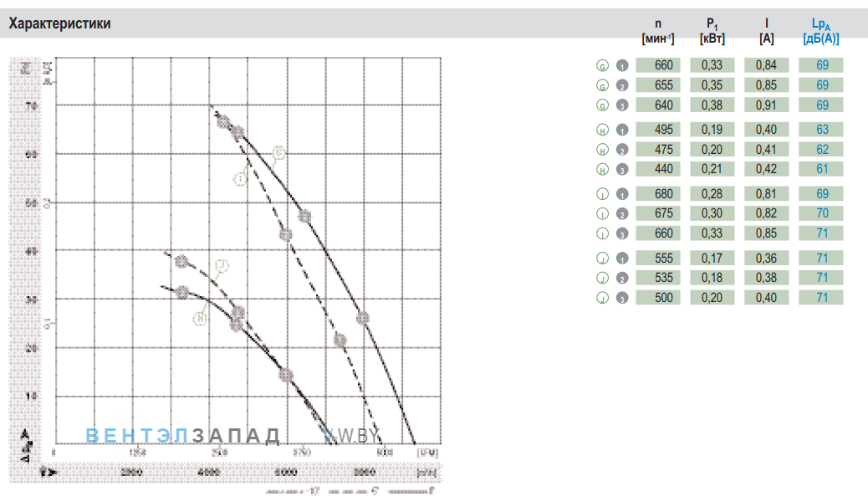
Task: Click the noise level value 61
Action: (821, 169)
